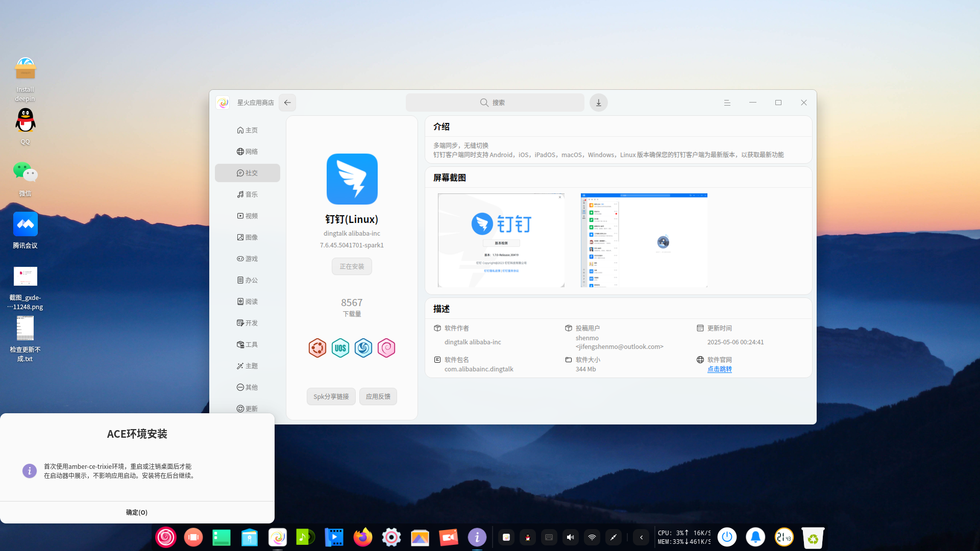980x551 pixels.
Task: Open the DingTalk chat screenshot thumbnail
Action: pyautogui.click(x=644, y=240)
